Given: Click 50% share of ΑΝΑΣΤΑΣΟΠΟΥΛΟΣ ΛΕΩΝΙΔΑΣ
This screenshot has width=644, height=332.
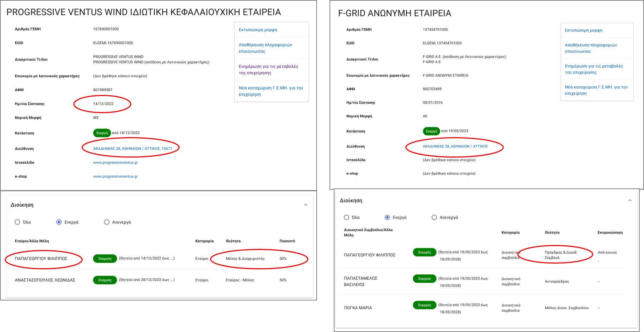Looking at the screenshot, I should 283,280.
